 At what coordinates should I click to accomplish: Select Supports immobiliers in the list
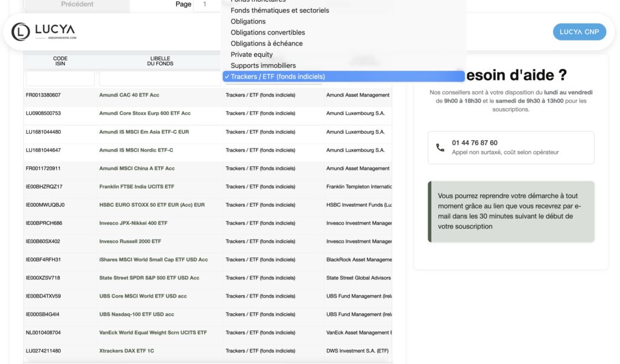[x=263, y=65]
